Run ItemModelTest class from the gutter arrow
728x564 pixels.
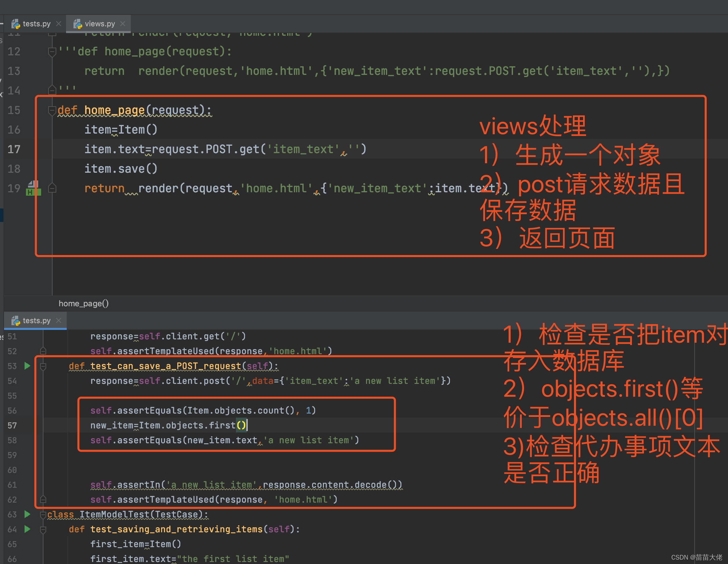[x=27, y=514]
